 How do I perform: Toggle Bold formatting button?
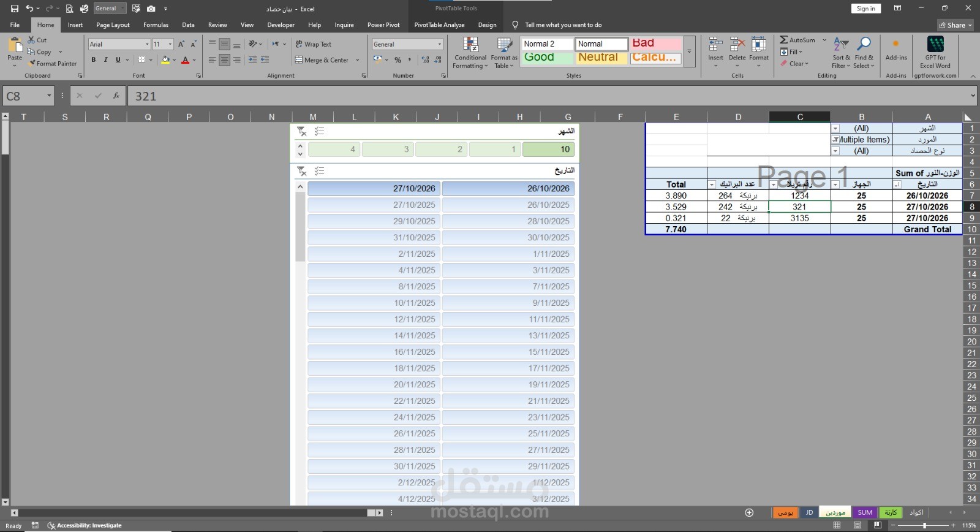click(x=93, y=60)
